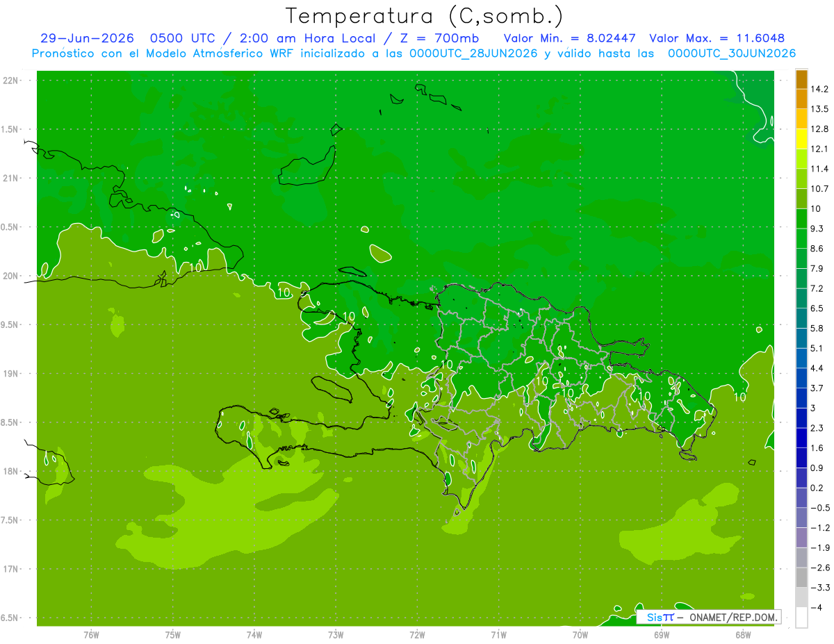
Task: Click the "76W" longitude axis label
Action: click(x=91, y=635)
